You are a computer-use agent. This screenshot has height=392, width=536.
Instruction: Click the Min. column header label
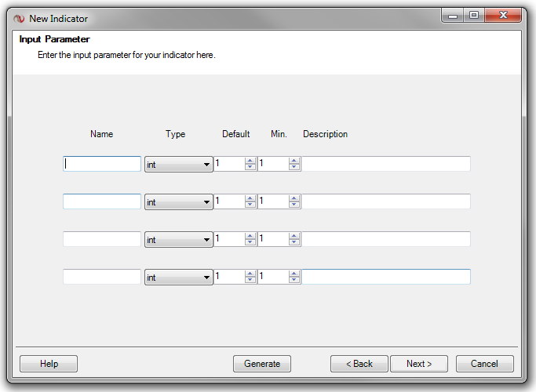tap(279, 134)
